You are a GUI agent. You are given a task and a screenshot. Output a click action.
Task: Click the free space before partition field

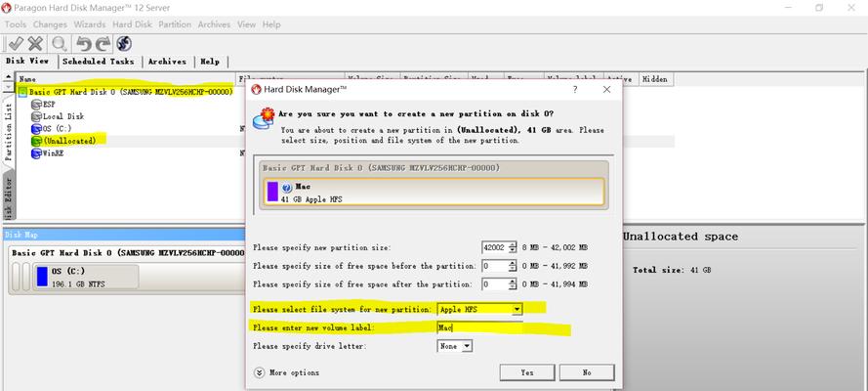[495, 266]
